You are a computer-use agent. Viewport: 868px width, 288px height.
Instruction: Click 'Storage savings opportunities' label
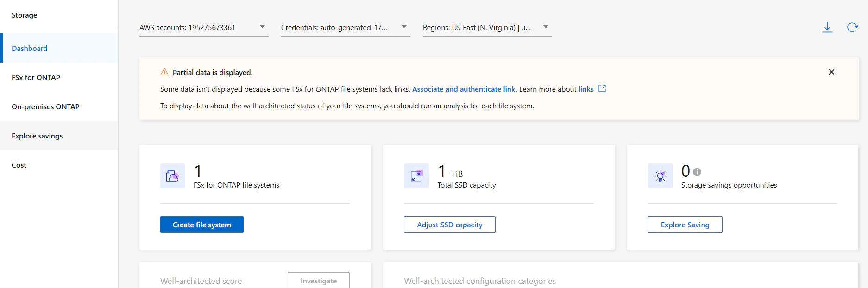tap(729, 185)
